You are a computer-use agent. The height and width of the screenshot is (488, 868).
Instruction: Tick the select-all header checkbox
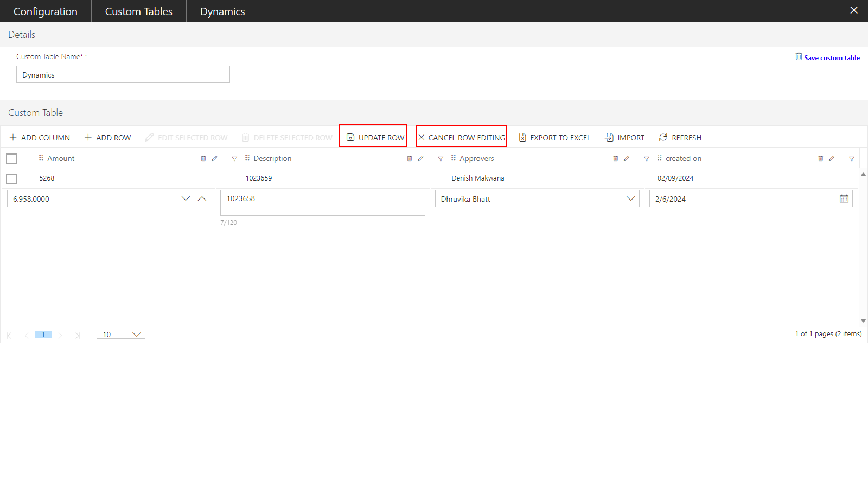[x=11, y=159]
